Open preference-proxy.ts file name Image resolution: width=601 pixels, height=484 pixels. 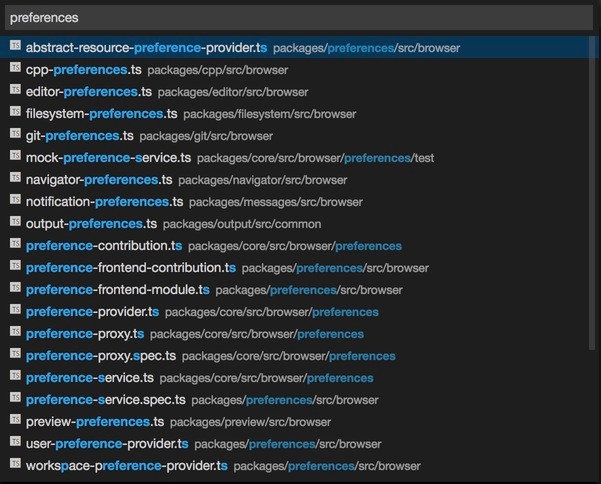pos(85,333)
